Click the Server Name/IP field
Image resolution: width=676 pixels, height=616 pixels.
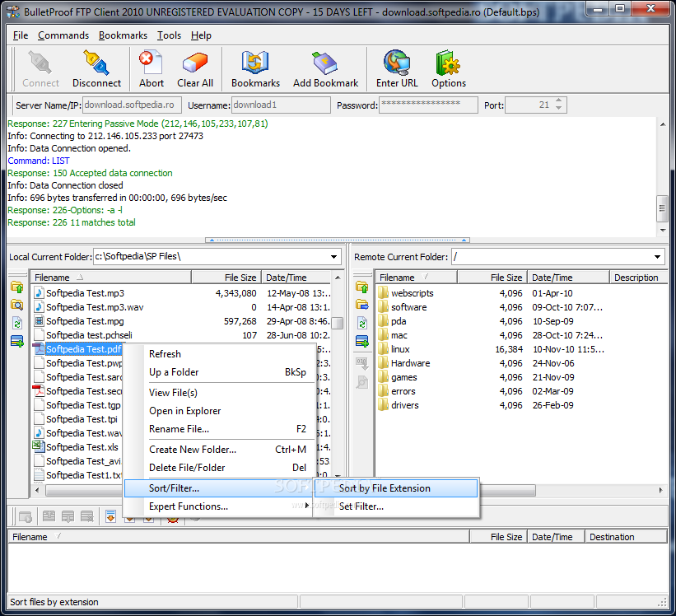click(x=132, y=105)
